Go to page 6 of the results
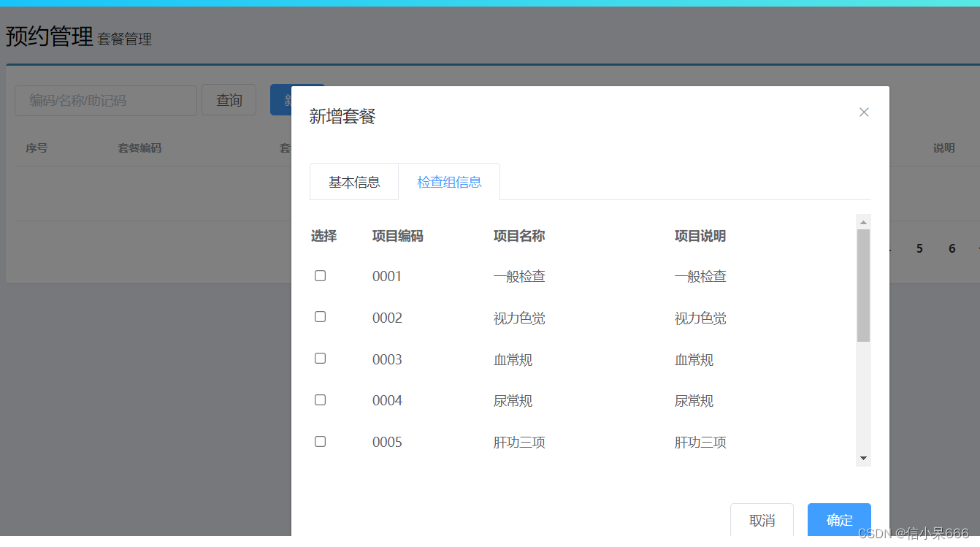 (x=952, y=248)
